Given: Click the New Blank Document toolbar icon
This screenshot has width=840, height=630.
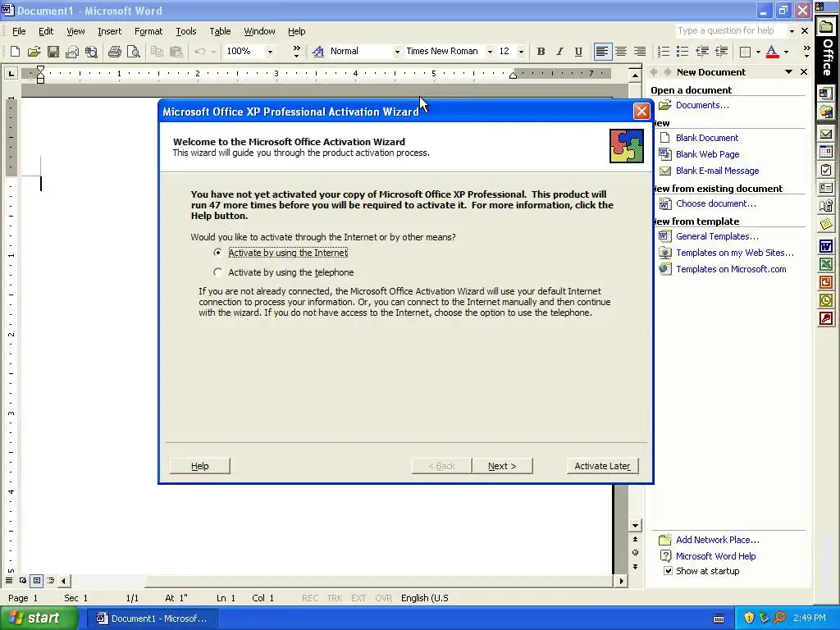Looking at the screenshot, I should [15, 52].
